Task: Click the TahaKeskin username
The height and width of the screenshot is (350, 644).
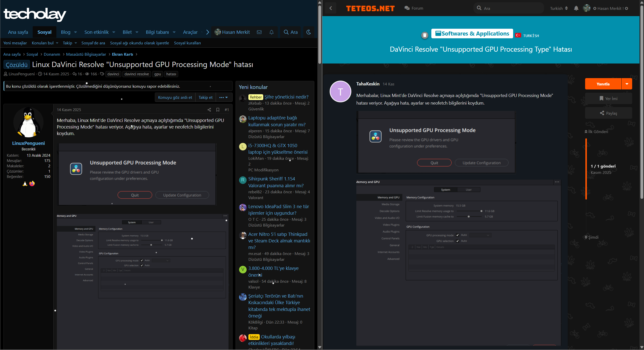Action: pyautogui.click(x=368, y=84)
